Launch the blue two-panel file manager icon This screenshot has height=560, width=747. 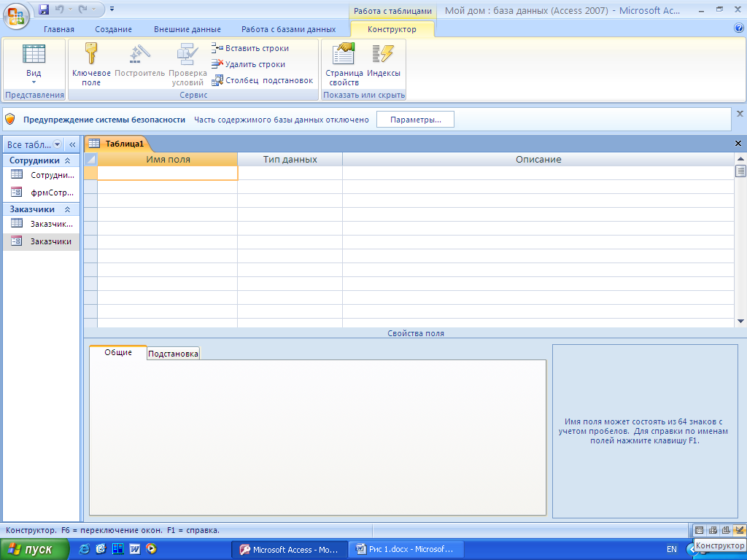[118, 549]
